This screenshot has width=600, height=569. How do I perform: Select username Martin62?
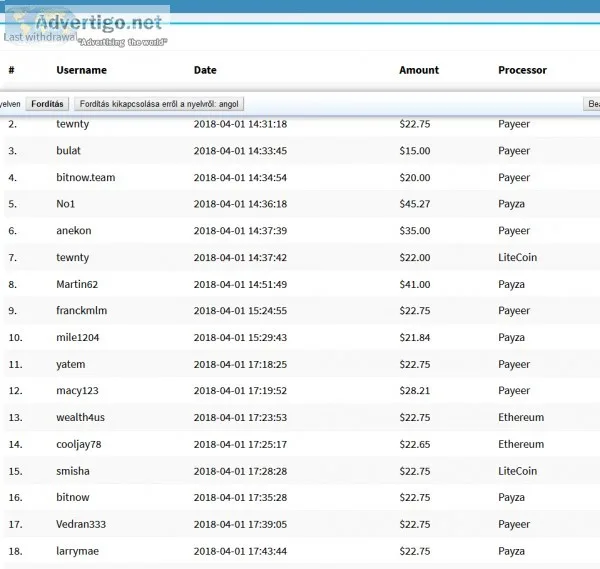point(77,284)
